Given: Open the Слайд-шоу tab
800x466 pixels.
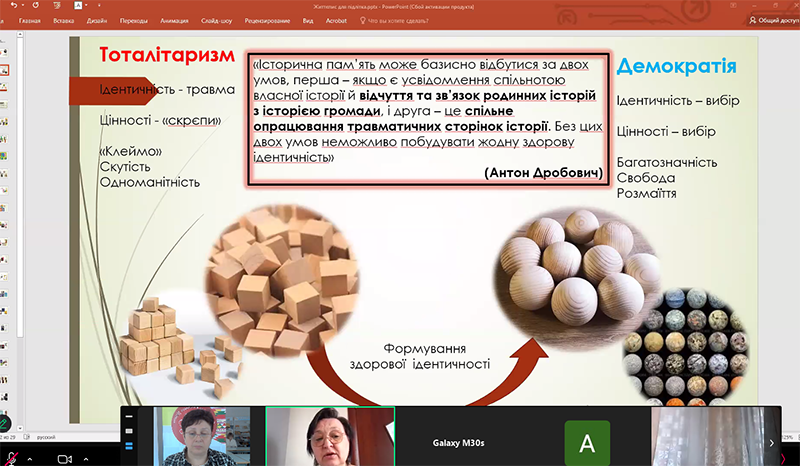Looking at the screenshot, I should (216, 21).
